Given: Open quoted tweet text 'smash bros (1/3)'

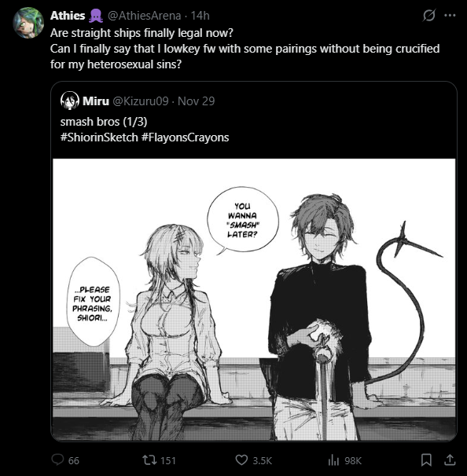Looking at the screenshot, I should [x=104, y=122].
